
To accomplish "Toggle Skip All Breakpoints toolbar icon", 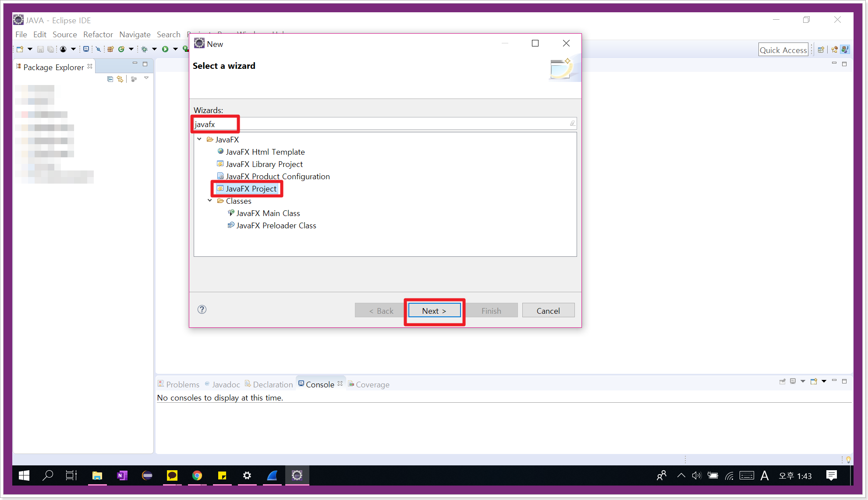I will [98, 49].
